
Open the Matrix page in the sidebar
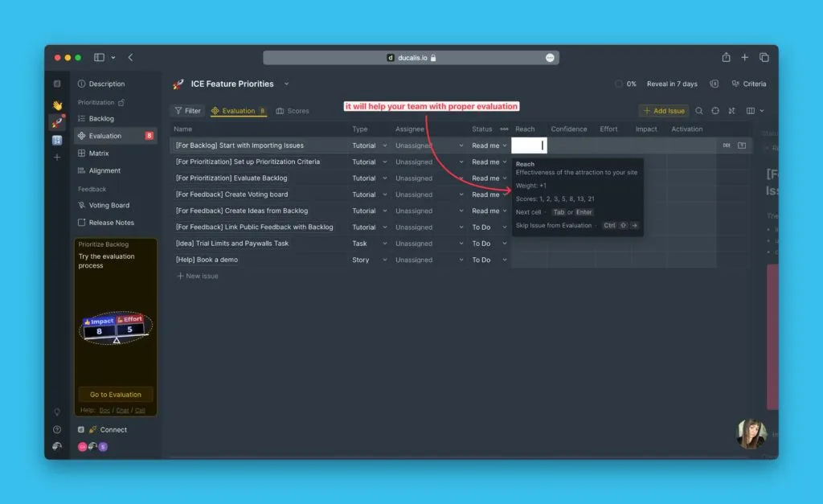coord(99,154)
